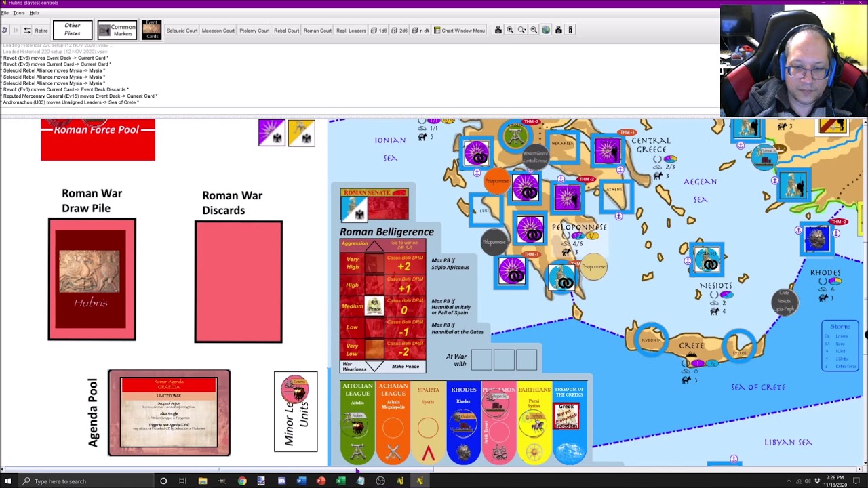868x488 pixels.
Task: Select the leader counter above Nesiots
Action: [707, 259]
